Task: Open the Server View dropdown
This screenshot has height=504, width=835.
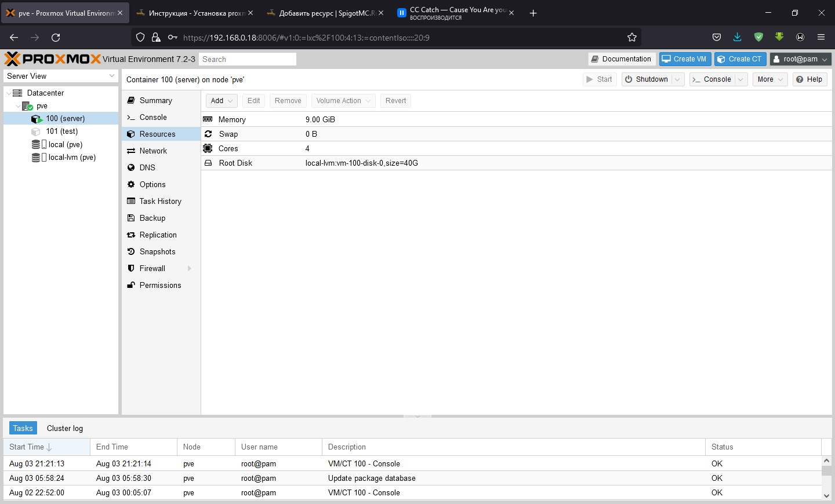Action: (x=61, y=76)
